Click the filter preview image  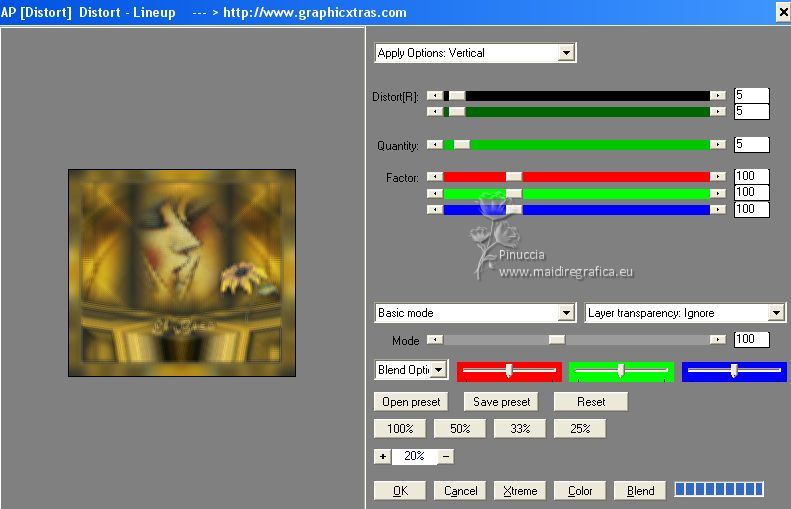tap(182, 273)
